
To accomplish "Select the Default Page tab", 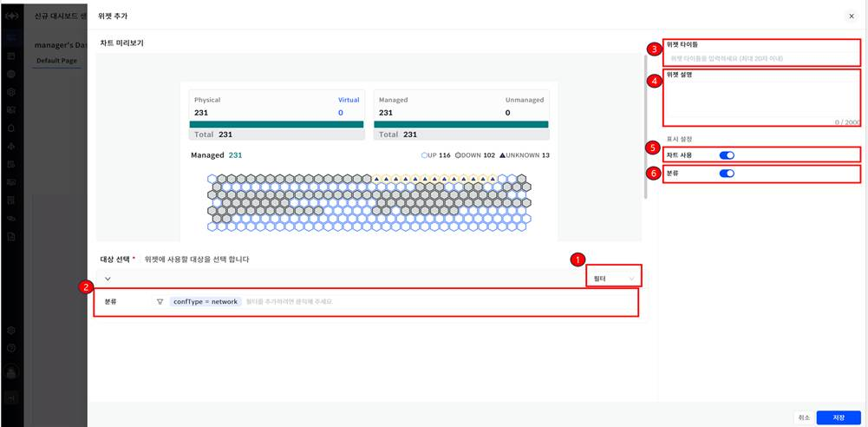I will pos(57,62).
